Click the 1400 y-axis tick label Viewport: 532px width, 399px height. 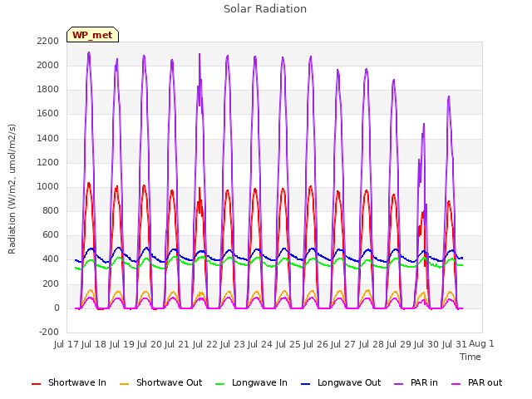[48, 138]
